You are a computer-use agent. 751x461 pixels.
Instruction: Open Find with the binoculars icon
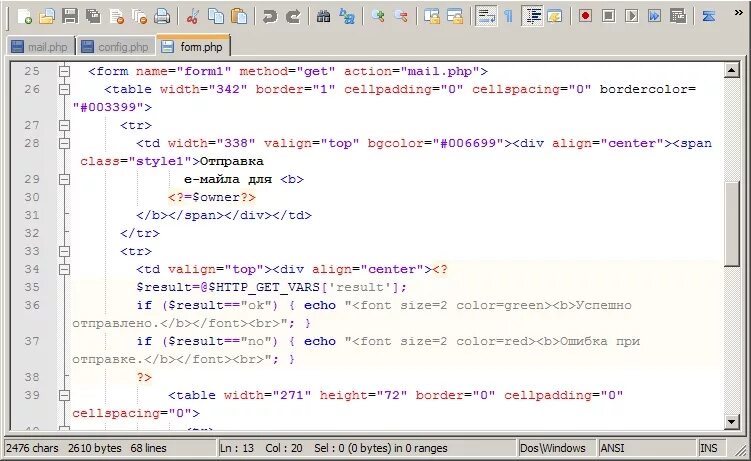coord(323,17)
